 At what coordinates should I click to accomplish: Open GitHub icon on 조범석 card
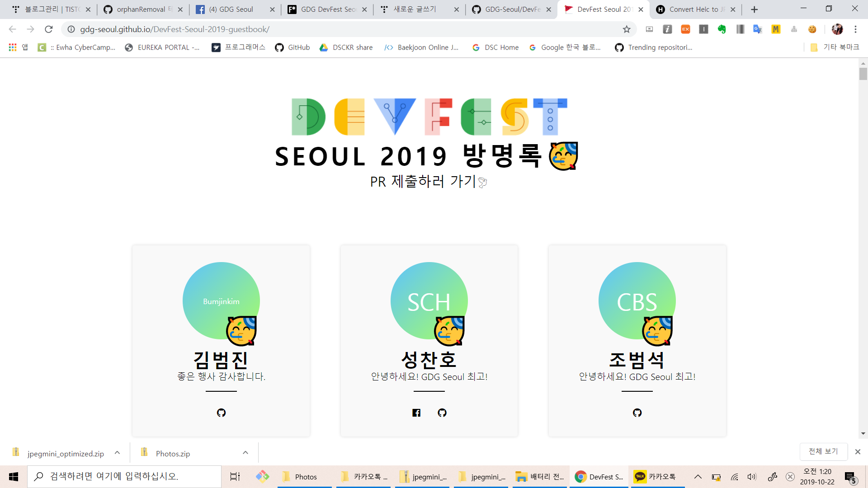coord(637,413)
